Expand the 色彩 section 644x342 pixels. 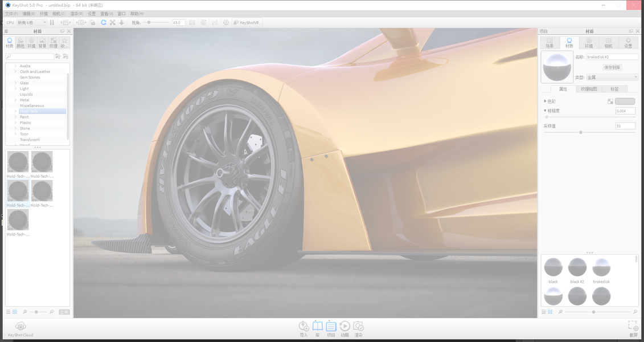point(545,101)
